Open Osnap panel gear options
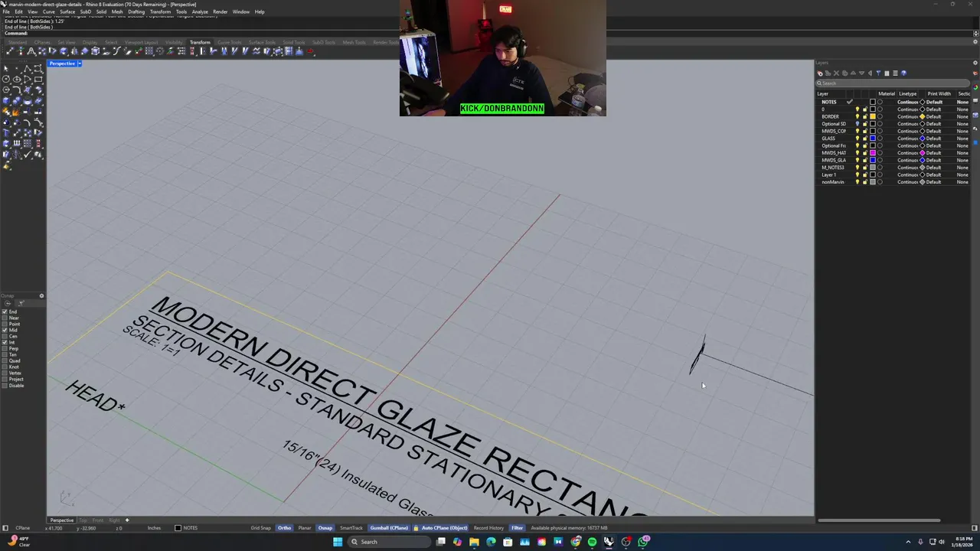This screenshot has width=980, height=551. [x=41, y=296]
